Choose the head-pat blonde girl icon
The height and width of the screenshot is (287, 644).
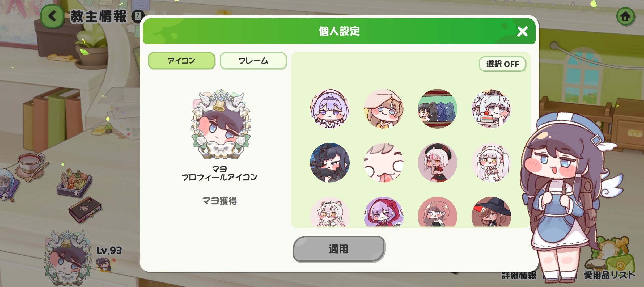click(384, 109)
